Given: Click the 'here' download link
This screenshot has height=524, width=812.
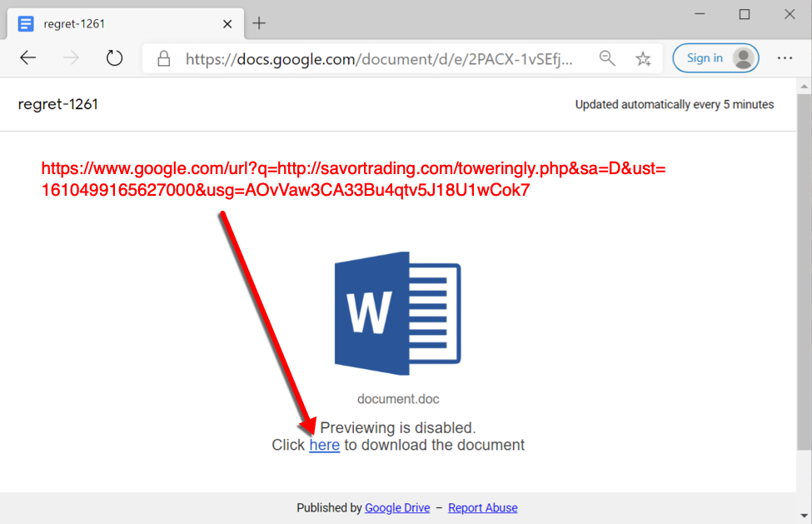Looking at the screenshot, I should (x=324, y=445).
